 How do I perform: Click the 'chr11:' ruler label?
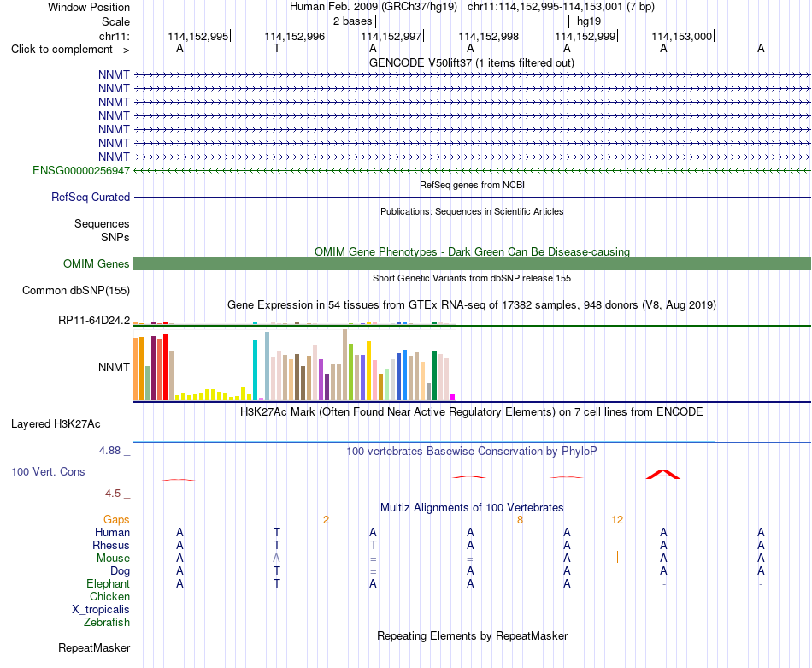(114, 36)
